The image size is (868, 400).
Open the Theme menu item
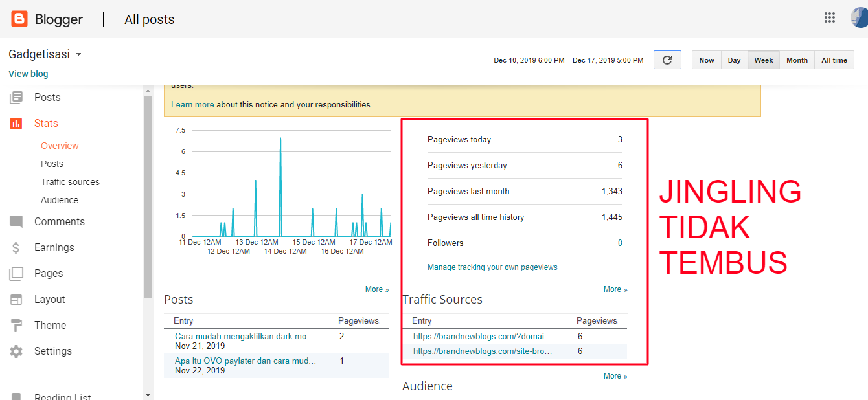pyautogui.click(x=51, y=326)
